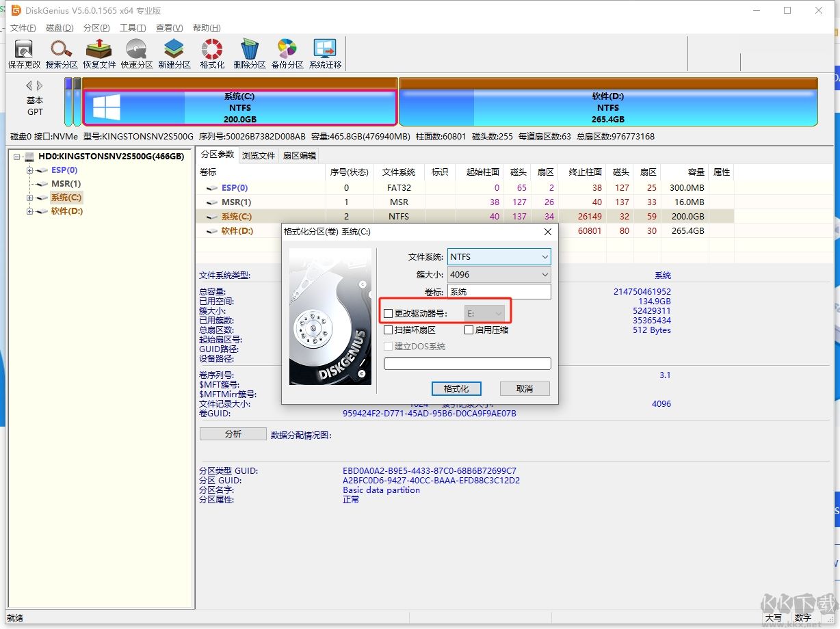The image size is (840, 629).
Task: Expand the 软件(D:) tree node
Action: pyautogui.click(x=30, y=212)
